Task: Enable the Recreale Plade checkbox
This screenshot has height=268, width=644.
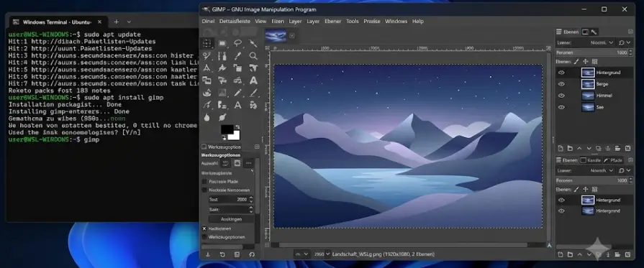Action: point(204,181)
